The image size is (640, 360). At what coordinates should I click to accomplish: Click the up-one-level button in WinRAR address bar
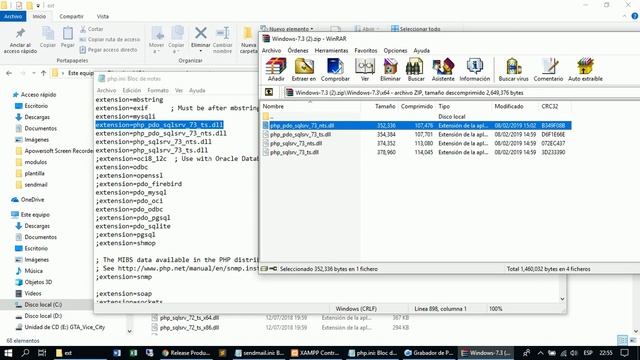[x=269, y=92]
